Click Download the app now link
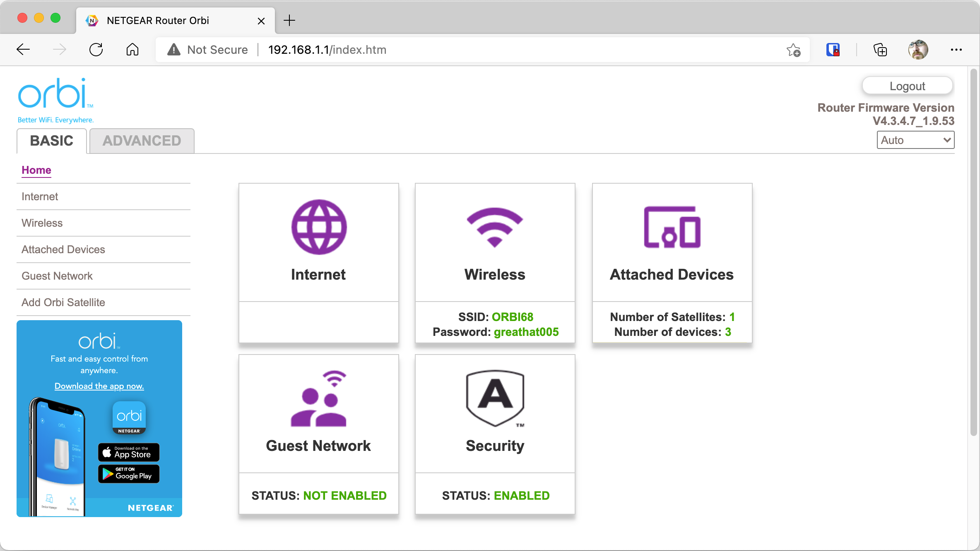Viewport: 980px width, 551px height. click(99, 386)
